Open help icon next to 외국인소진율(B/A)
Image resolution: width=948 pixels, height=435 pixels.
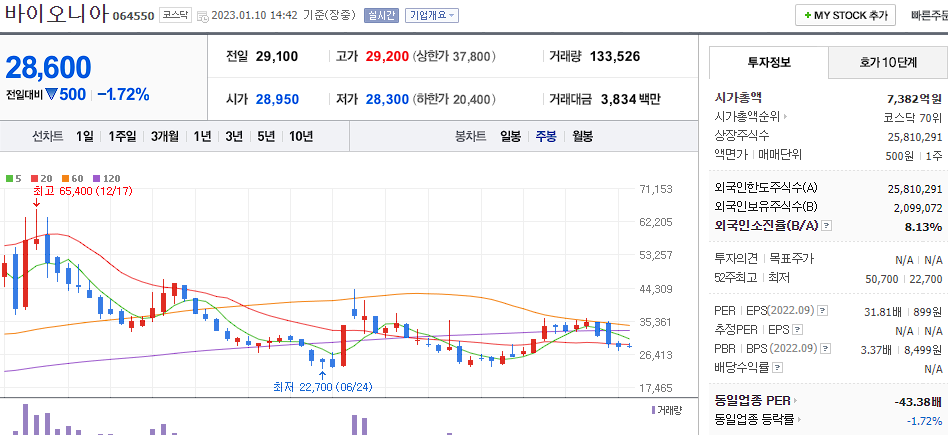tap(827, 226)
